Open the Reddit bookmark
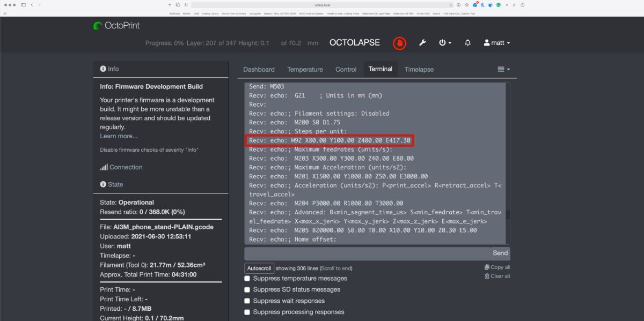 [187, 13]
